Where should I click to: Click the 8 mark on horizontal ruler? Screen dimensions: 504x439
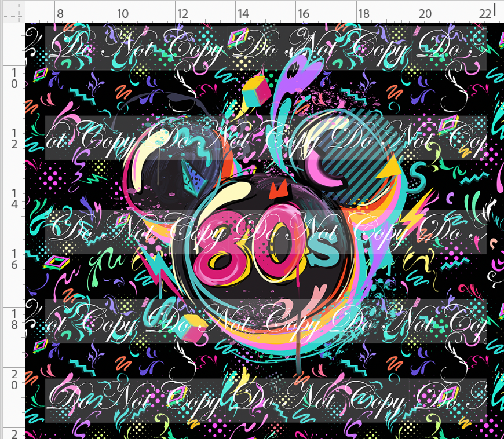[60, 14]
